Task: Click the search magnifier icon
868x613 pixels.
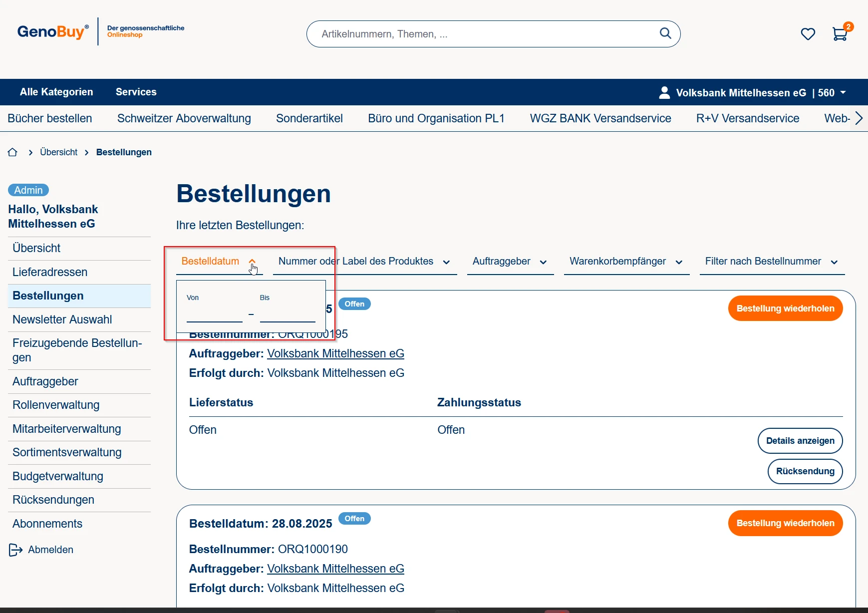Action: tap(665, 33)
